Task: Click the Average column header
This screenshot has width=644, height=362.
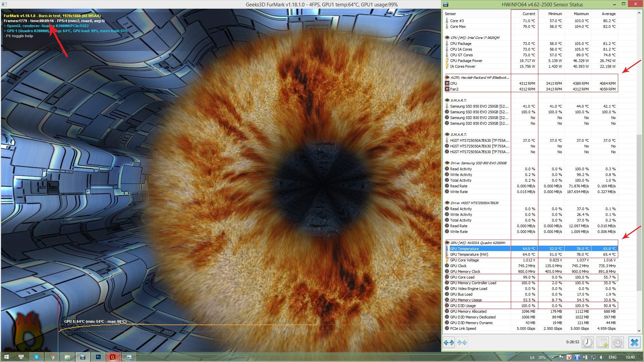Action: click(x=604, y=14)
